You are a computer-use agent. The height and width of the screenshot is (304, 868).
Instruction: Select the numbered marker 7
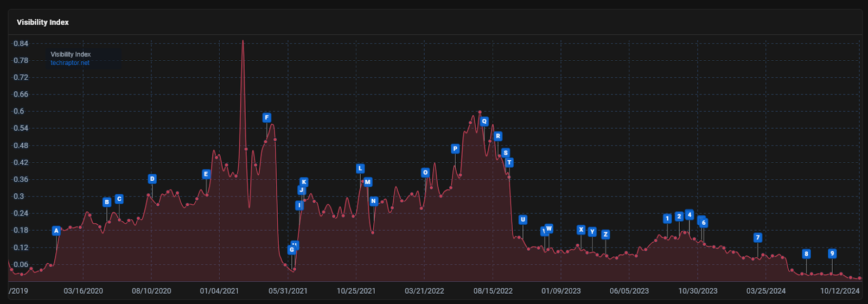click(x=758, y=238)
